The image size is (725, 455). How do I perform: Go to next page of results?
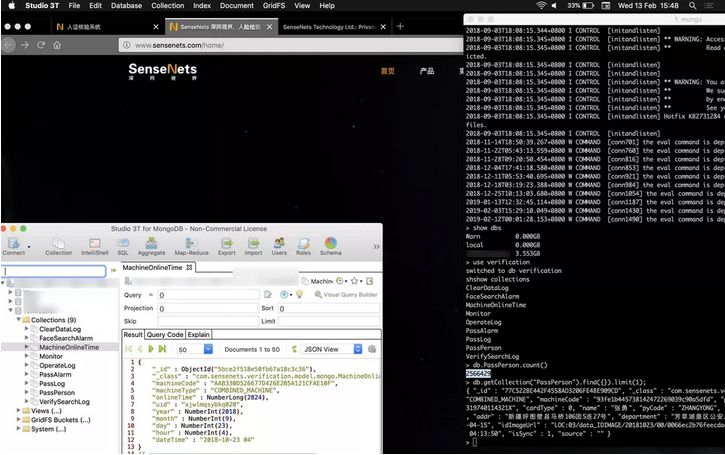coord(151,349)
